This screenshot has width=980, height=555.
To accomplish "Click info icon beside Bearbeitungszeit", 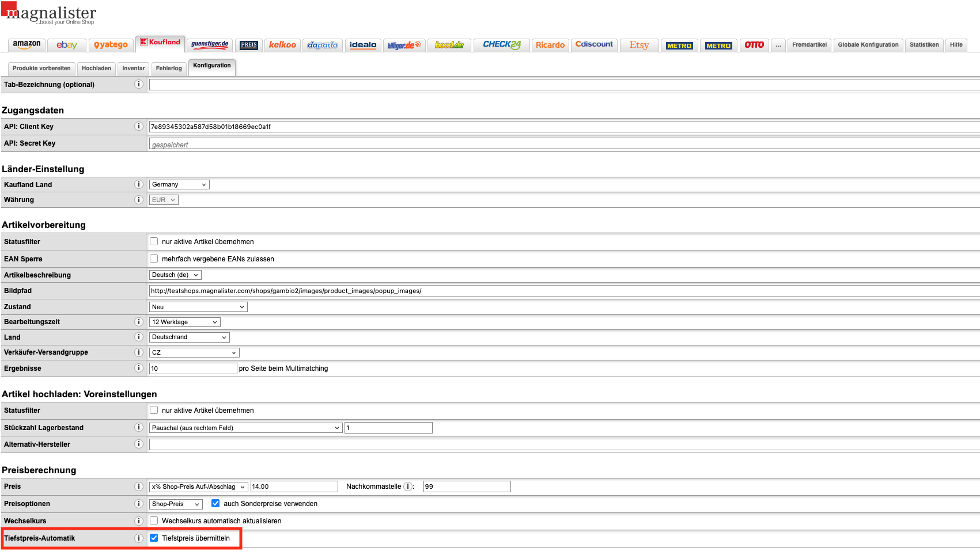I will tap(139, 322).
